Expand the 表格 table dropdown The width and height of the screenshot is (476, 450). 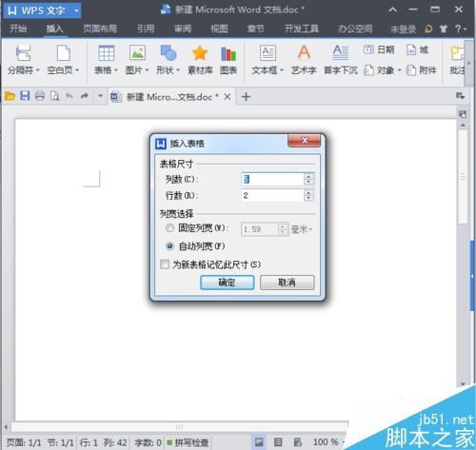tap(116, 70)
